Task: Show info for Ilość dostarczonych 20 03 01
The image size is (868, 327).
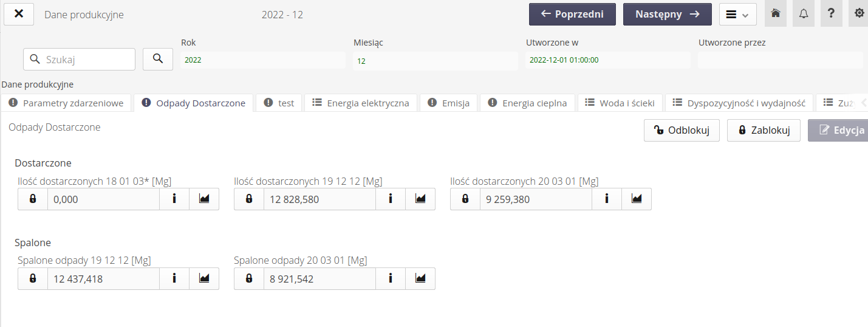Action: tap(606, 199)
